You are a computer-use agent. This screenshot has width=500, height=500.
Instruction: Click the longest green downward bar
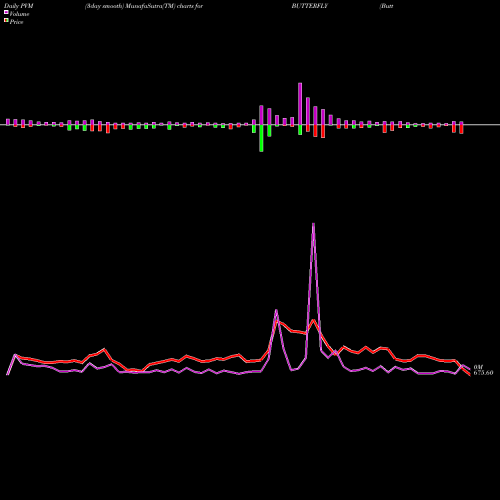[261, 138]
